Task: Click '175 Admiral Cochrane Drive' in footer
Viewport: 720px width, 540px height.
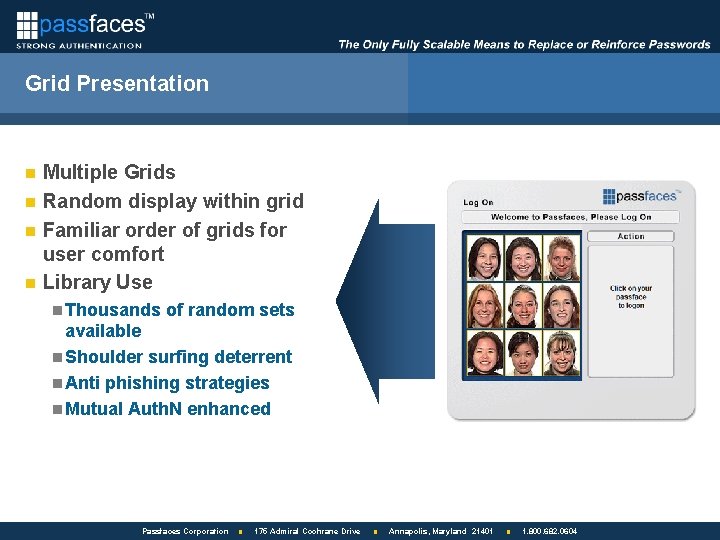Action: pos(307,531)
